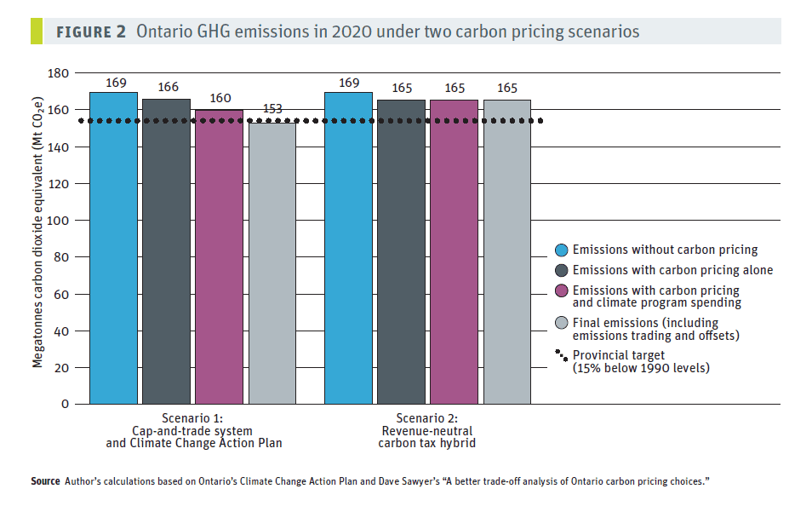Click the green accent block beside FIGURE 2
This screenshot has height=506, width=812.
click(37, 32)
